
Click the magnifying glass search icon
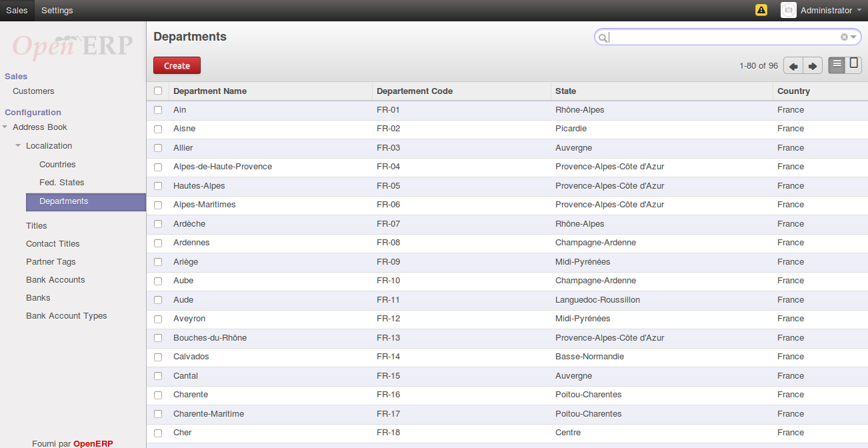tap(603, 38)
